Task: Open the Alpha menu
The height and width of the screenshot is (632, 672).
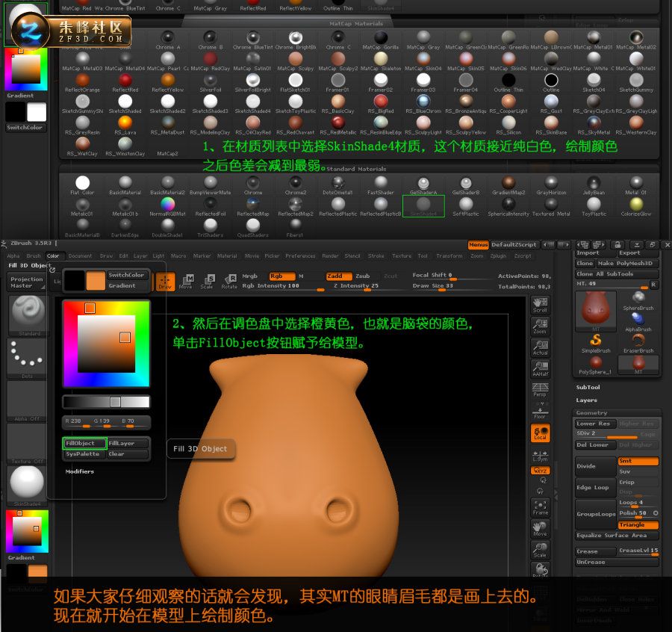Action: coord(13,256)
